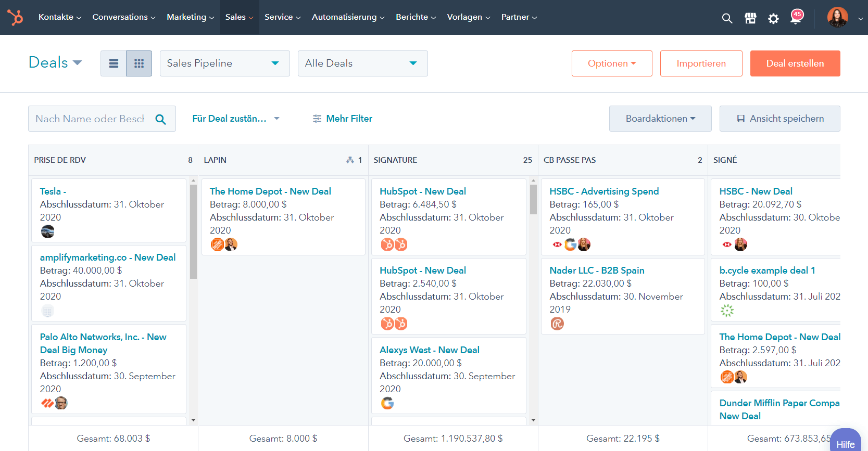Open the Berichte menu
This screenshot has height=451, width=868.
click(x=416, y=17)
